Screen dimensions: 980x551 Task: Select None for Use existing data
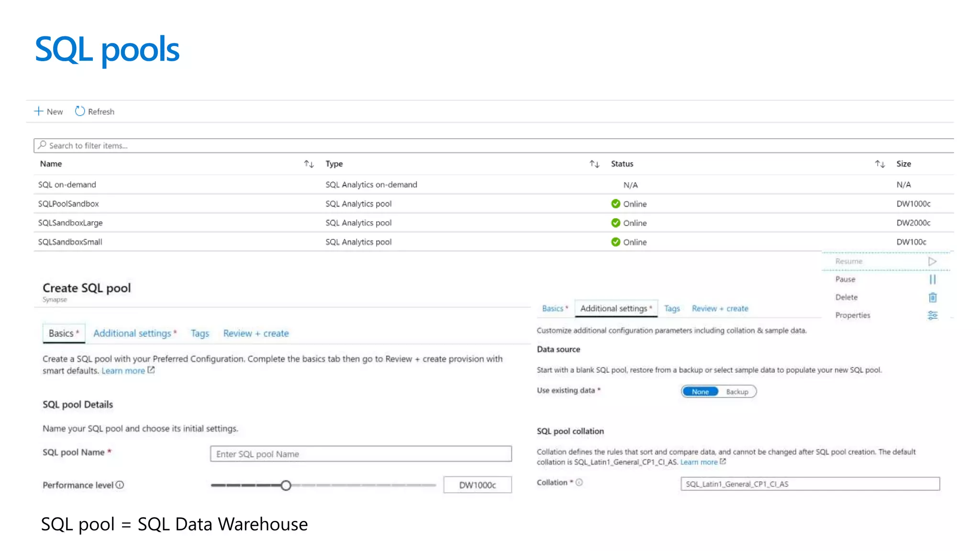700,392
